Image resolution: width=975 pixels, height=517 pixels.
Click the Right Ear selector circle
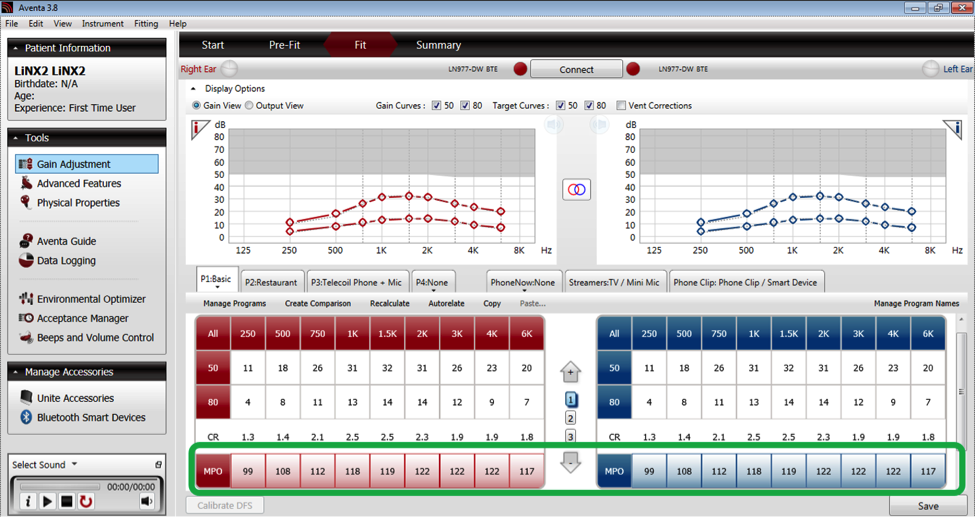(229, 68)
